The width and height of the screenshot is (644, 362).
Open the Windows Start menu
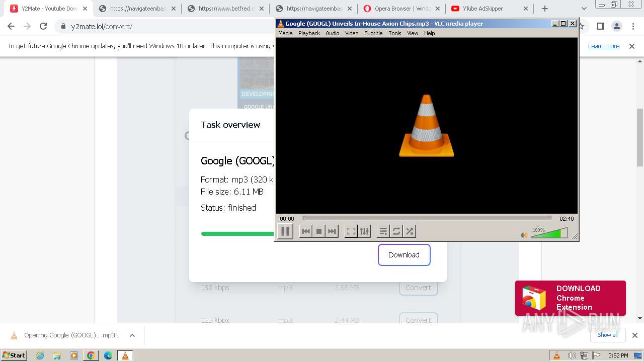(14, 355)
